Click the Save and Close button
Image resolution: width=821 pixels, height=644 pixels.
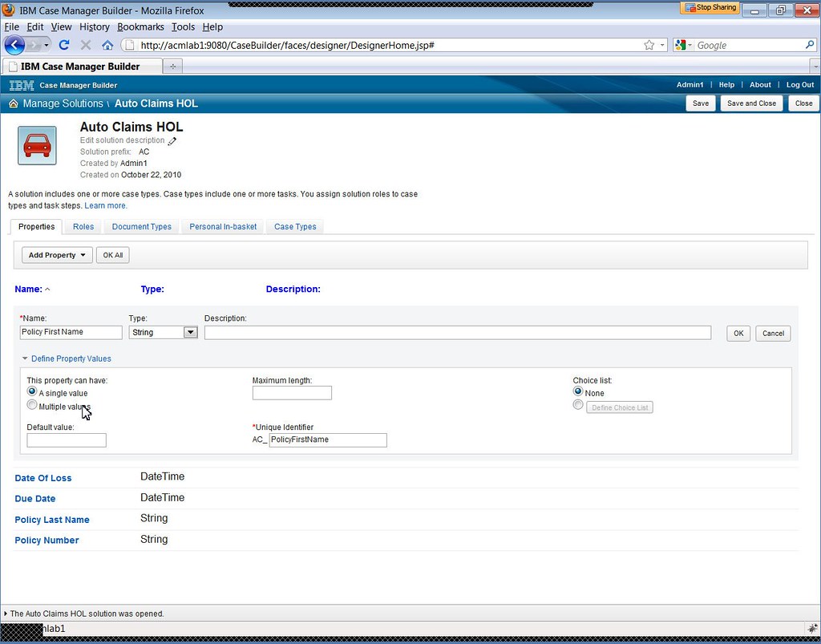click(x=751, y=103)
